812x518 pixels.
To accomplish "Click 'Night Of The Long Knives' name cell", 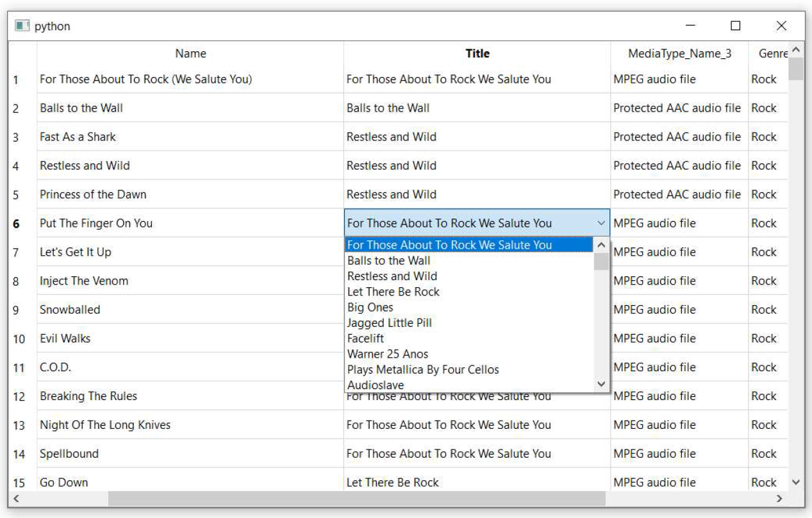I will pos(190,425).
